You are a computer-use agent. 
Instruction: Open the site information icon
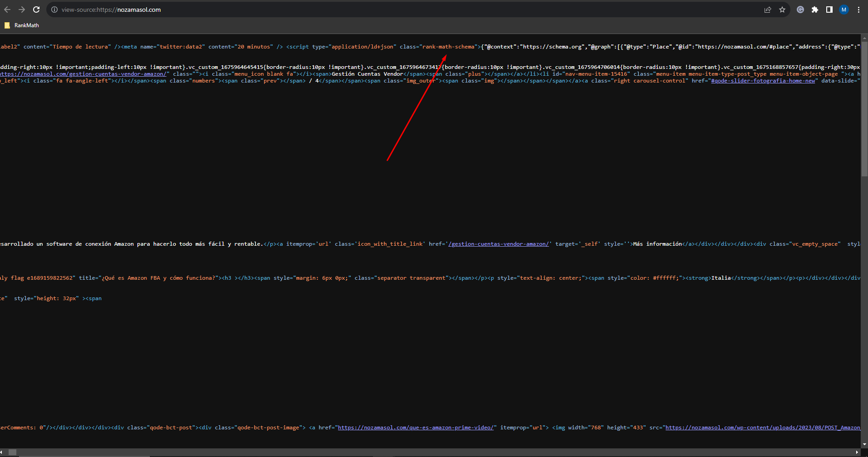tap(54, 10)
